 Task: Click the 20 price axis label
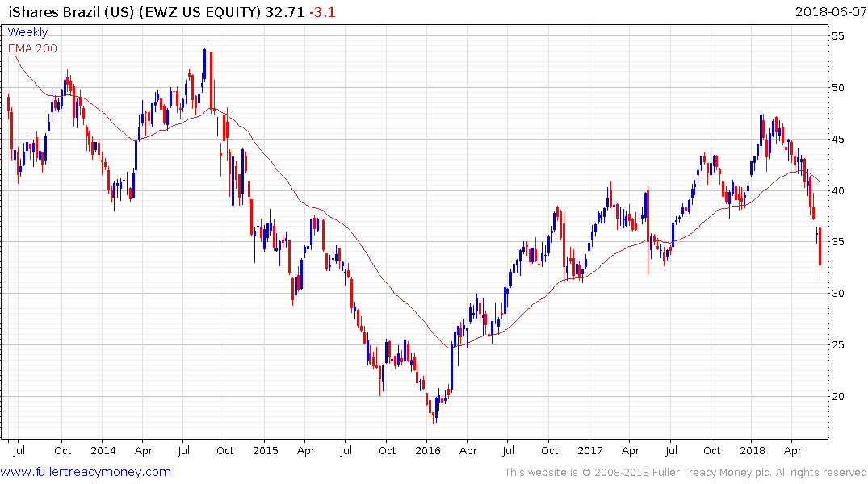click(x=838, y=396)
